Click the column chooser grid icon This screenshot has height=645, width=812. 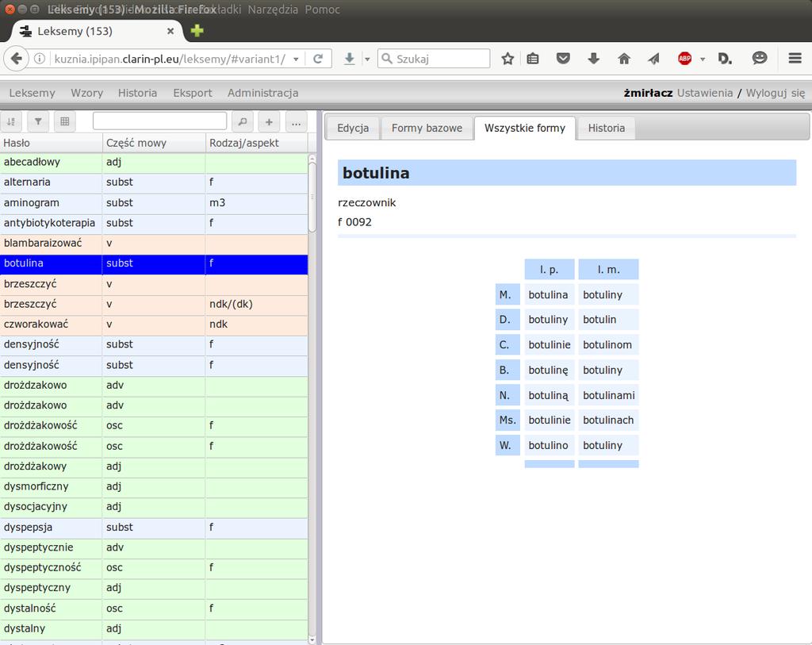65,122
